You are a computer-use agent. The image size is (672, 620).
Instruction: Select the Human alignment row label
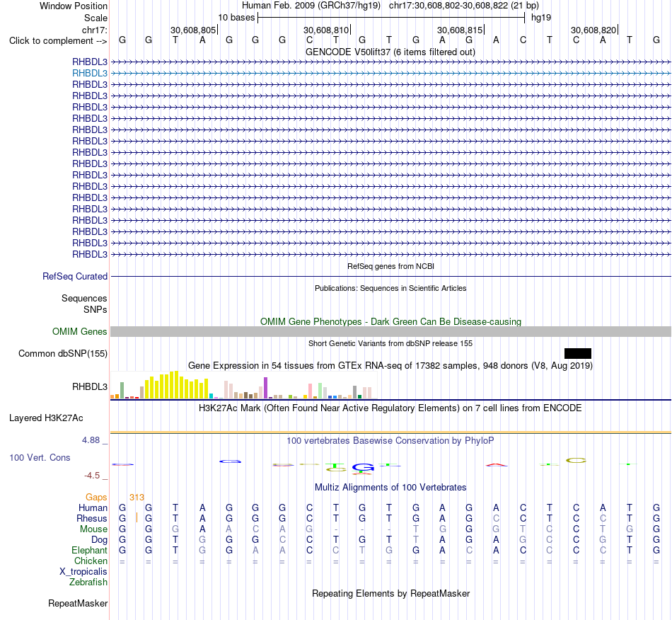pos(93,507)
